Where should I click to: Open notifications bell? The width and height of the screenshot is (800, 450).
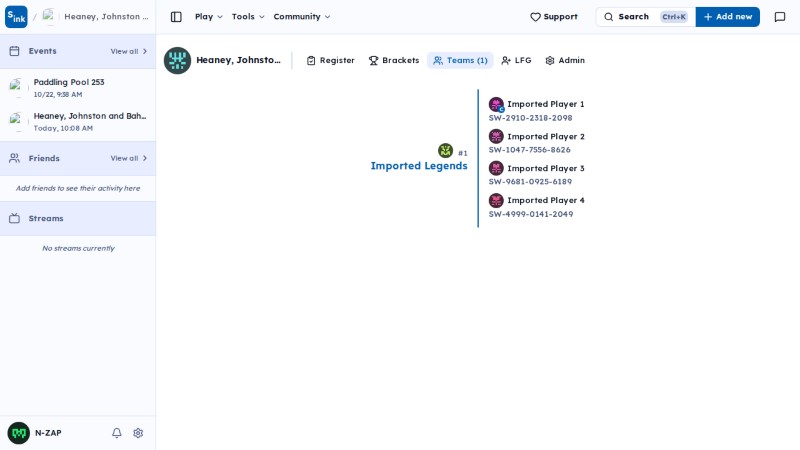117,433
